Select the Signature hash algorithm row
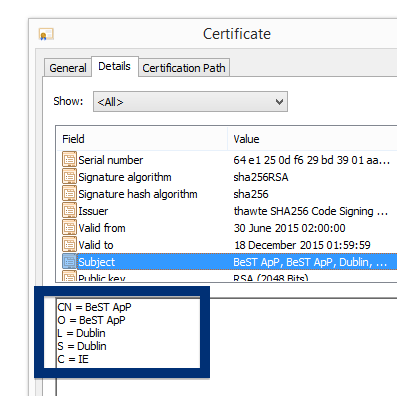The width and height of the screenshot is (397, 396). pos(227,194)
